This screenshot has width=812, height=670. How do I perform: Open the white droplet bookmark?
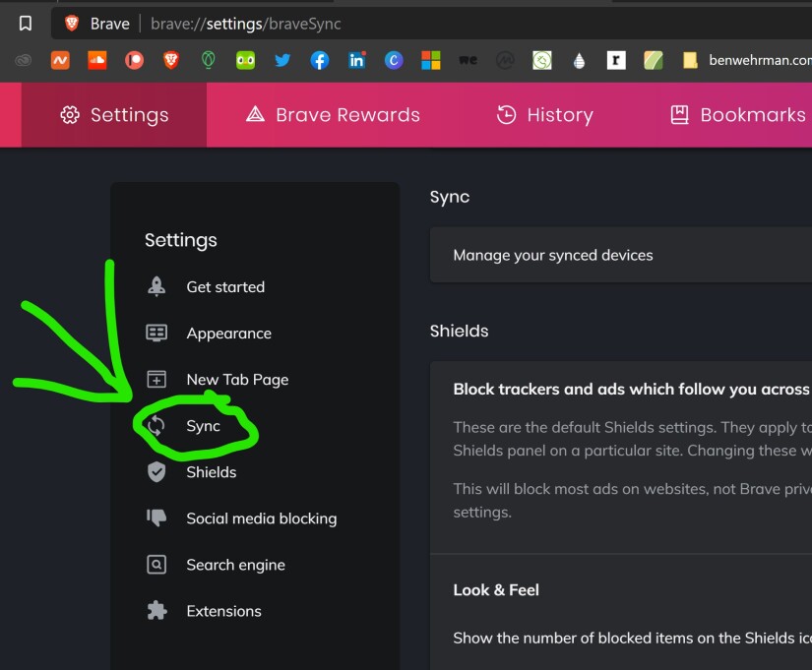coord(579,61)
